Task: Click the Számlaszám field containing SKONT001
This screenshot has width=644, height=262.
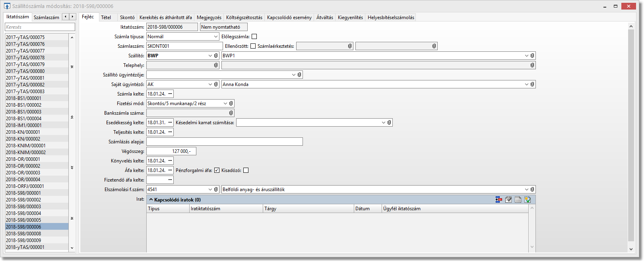Action: coord(184,46)
